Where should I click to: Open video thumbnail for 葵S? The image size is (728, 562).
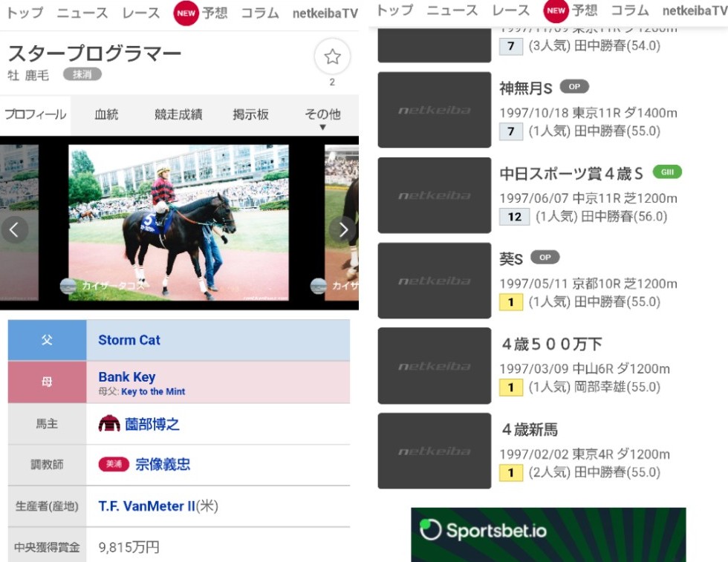pos(434,281)
